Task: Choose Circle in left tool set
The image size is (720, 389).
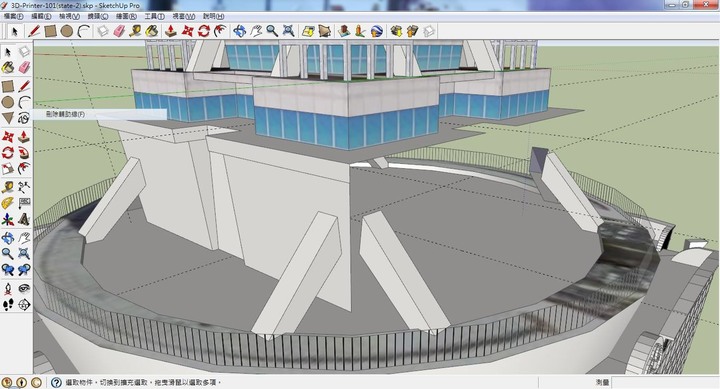Action: click(x=8, y=102)
